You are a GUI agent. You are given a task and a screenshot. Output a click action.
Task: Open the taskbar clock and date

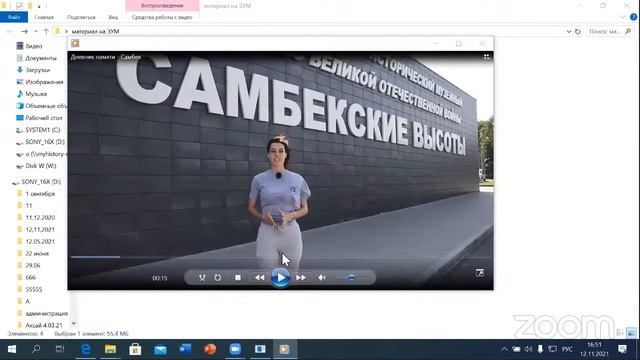[594, 349]
